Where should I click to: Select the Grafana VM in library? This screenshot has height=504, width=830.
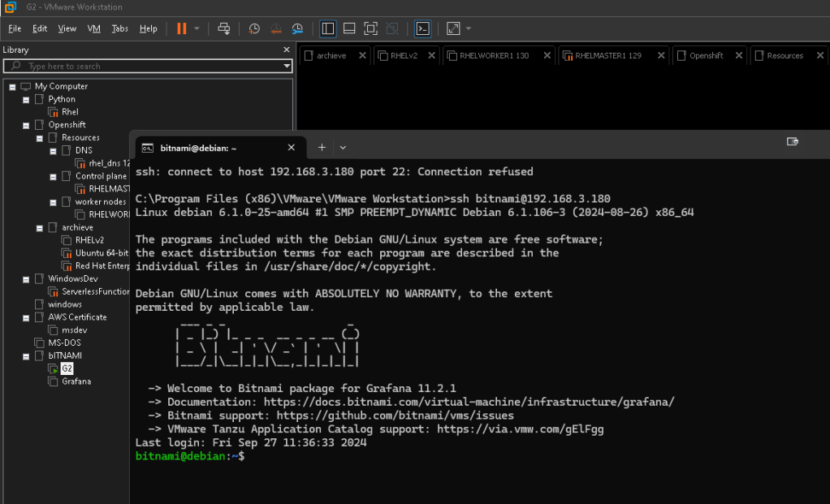click(x=76, y=381)
